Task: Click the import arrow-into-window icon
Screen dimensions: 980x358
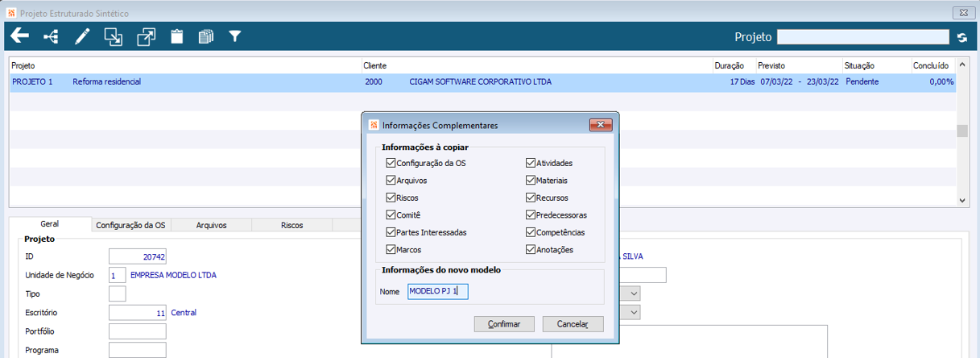Action: [114, 36]
